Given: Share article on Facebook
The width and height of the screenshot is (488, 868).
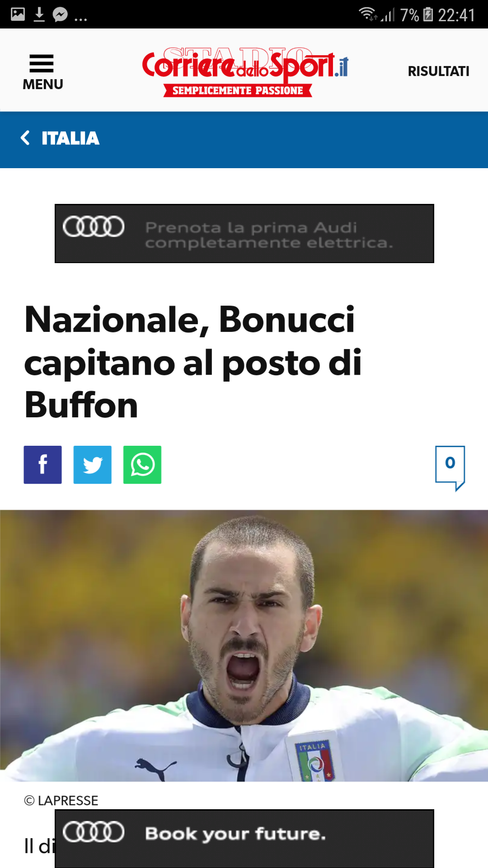Looking at the screenshot, I should 43,465.
